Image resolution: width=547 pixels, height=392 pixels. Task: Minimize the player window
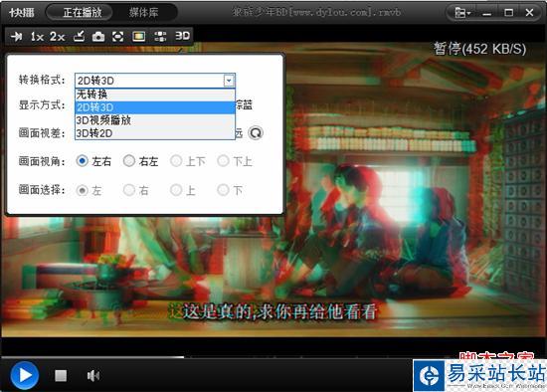pos(487,13)
